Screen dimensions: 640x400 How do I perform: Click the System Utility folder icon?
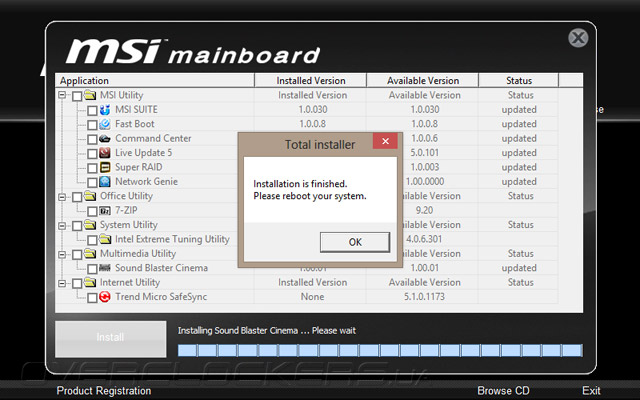(90, 224)
